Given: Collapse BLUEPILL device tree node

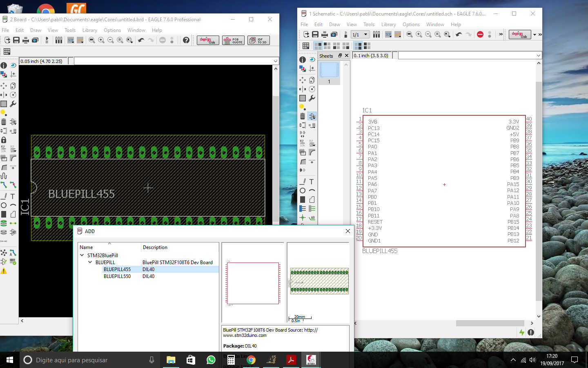Looking at the screenshot, I should coord(90,262).
